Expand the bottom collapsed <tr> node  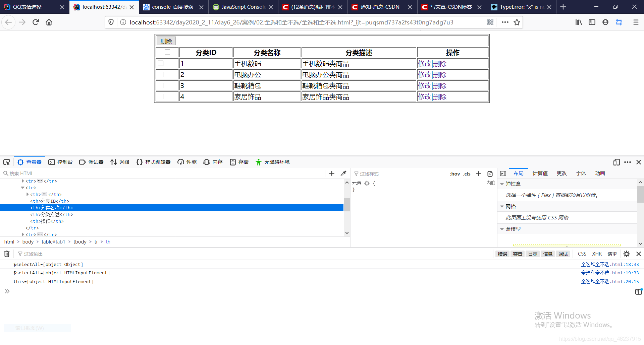22,234
